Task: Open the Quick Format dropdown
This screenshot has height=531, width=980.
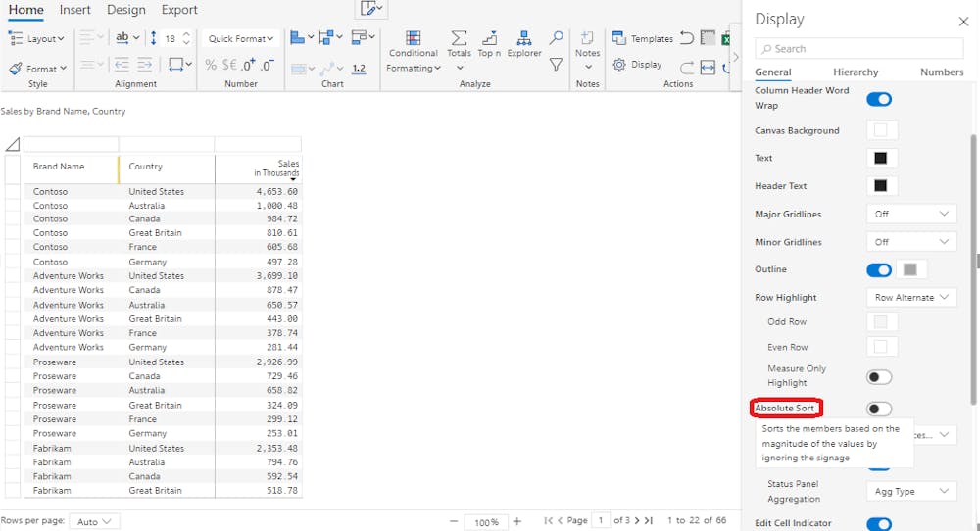Action: pos(241,39)
